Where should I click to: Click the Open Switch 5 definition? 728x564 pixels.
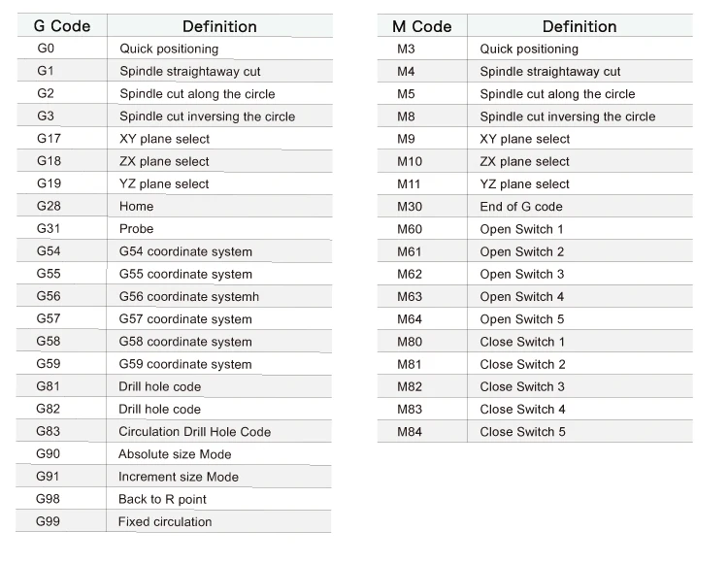coord(522,319)
